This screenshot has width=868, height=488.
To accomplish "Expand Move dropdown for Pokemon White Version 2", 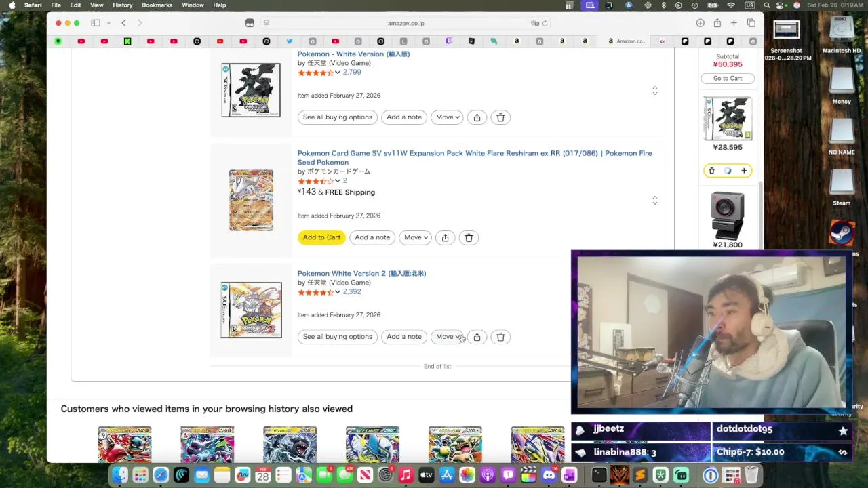I will tap(447, 337).
